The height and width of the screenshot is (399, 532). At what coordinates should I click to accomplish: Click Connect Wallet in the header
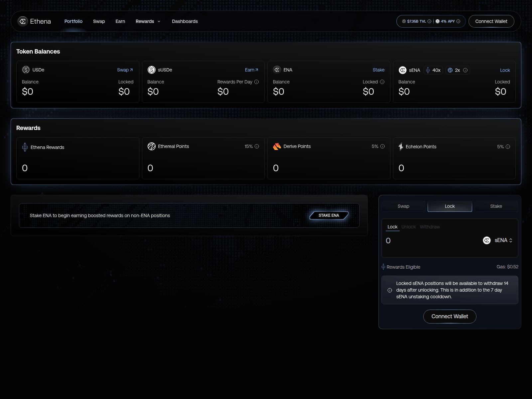[491, 21]
